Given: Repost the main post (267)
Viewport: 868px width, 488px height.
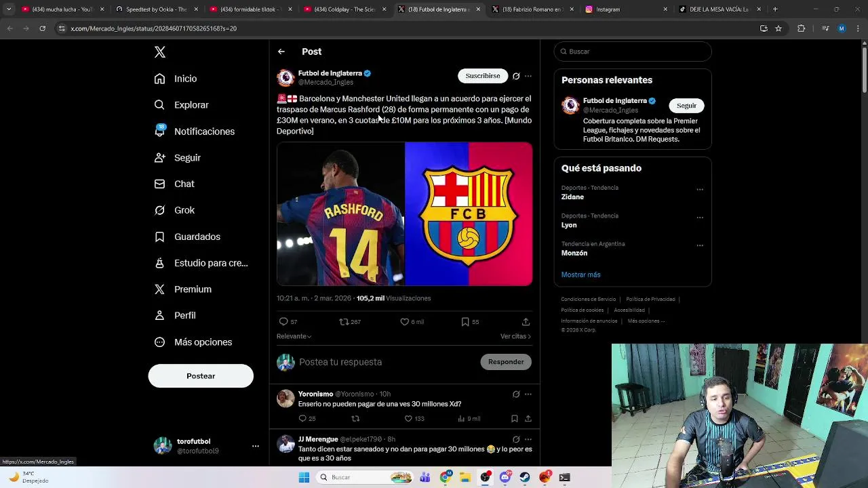Looking at the screenshot, I should [x=350, y=322].
